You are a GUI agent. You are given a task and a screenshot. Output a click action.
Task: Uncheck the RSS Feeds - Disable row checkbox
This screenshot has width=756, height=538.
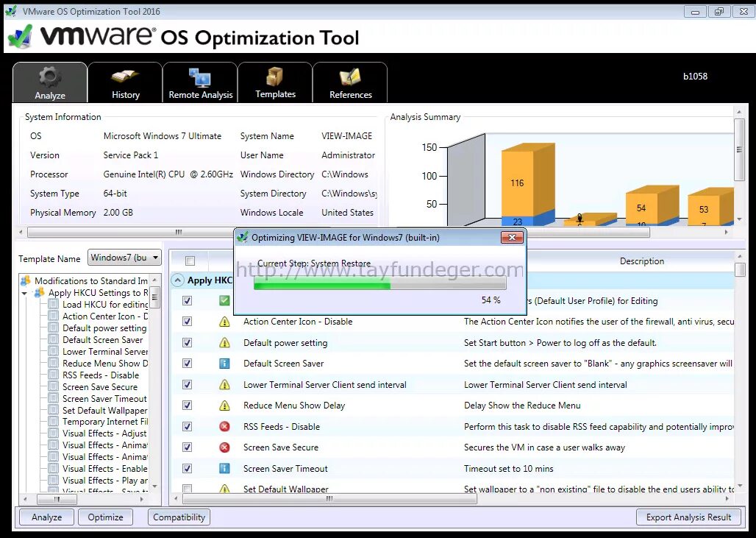click(x=187, y=427)
